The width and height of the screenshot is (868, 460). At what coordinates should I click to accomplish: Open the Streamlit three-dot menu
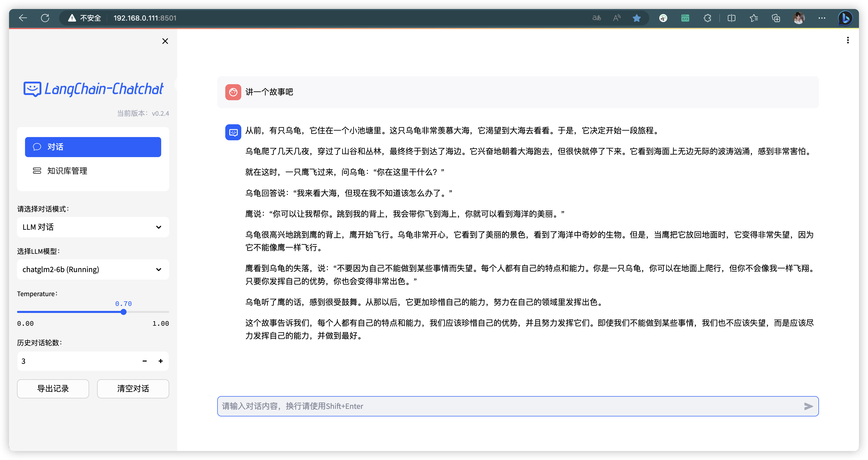(x=847, y=41)
